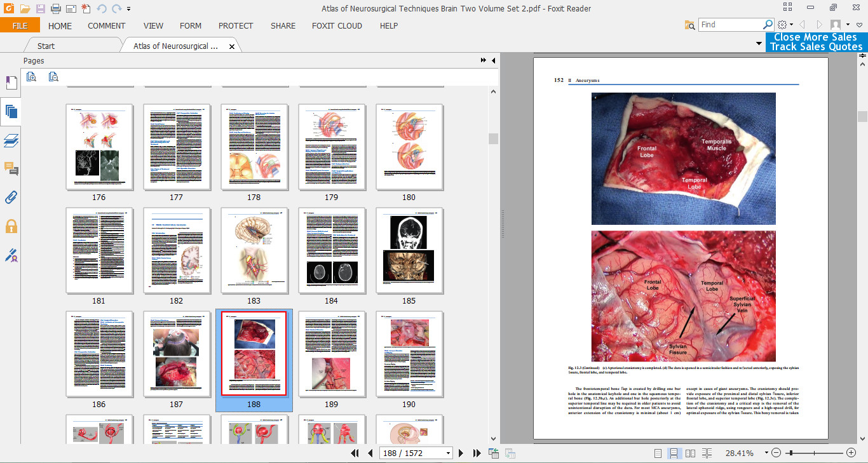868x463 pixels.
Task: Open the Digital Signatures panel
Action: pos(11,255)
